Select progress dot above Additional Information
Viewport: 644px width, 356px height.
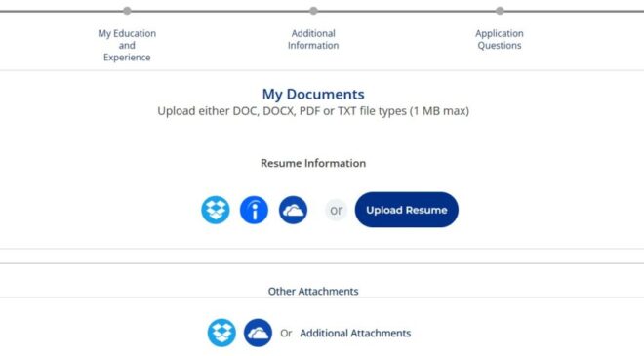(x=313, y=11)
